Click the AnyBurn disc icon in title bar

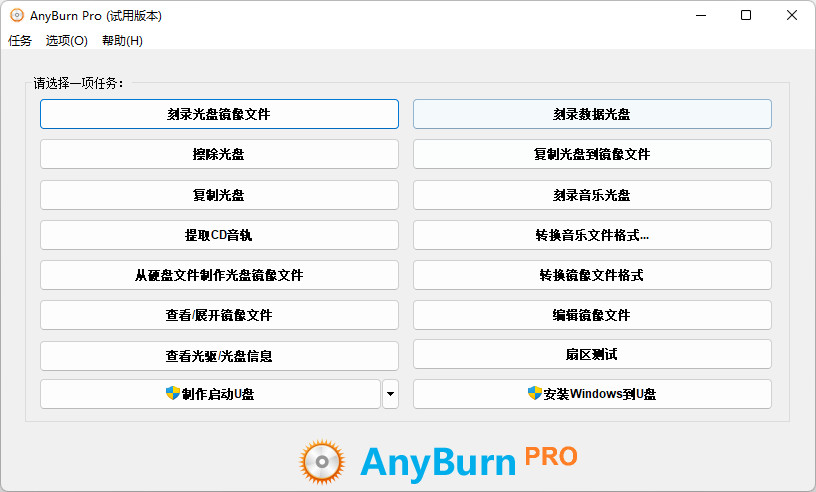coord(17,16)
